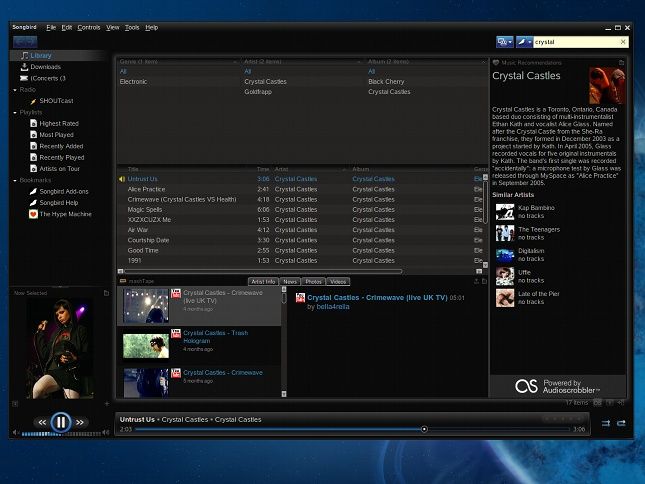645x484 pixels.
Task: Open the Songbird Help bookmark
Action: tap(58, 203)
